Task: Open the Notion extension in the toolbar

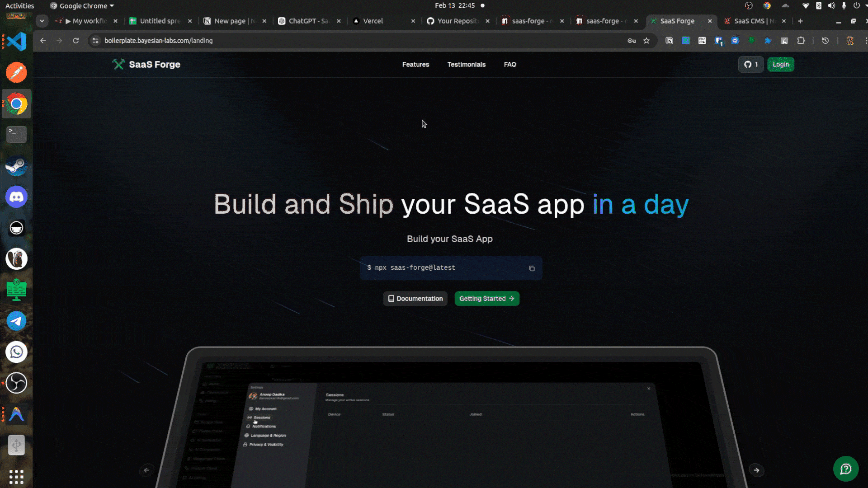Action: tap(669, 41)
